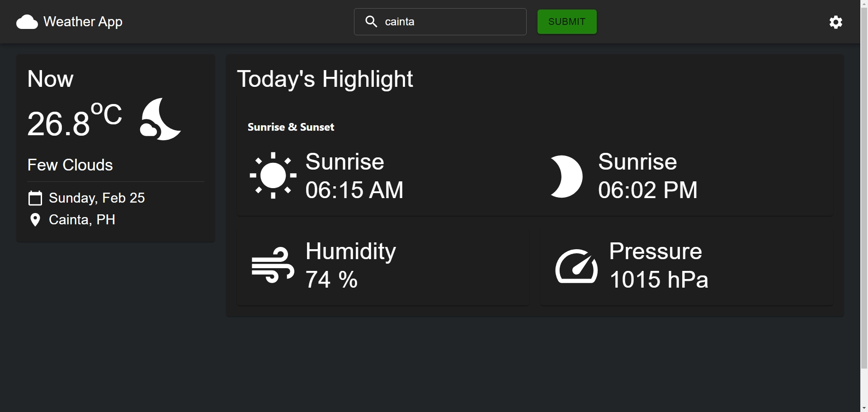This screenshot has width=868, height=412.
Task: Focus the city search field containing cainta
Action: [x=440, y=22]
